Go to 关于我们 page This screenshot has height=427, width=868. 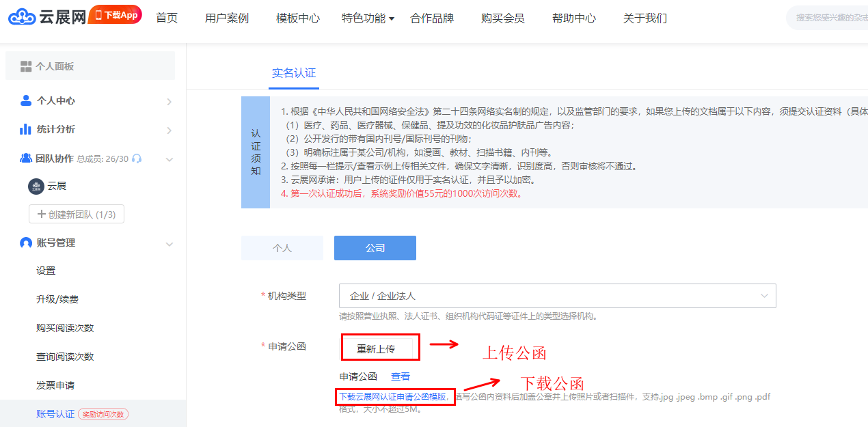[x=645, y=18]
